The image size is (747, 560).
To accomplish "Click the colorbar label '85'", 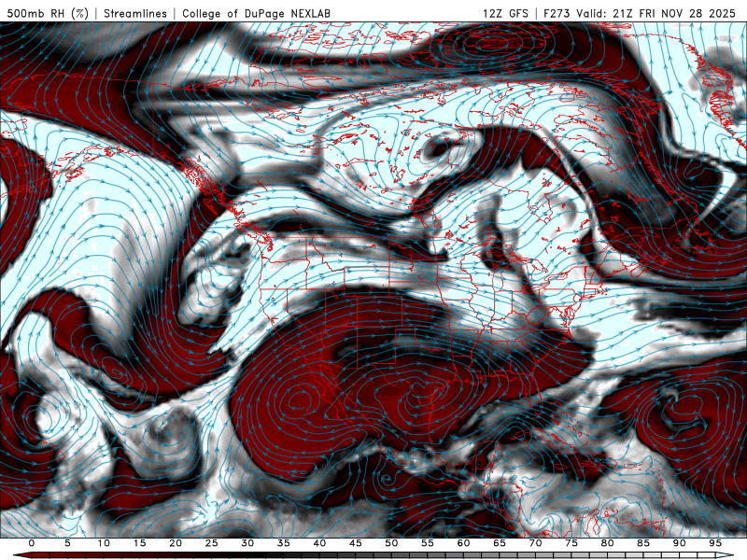I will pyautogui.click(x=643, y=543).
